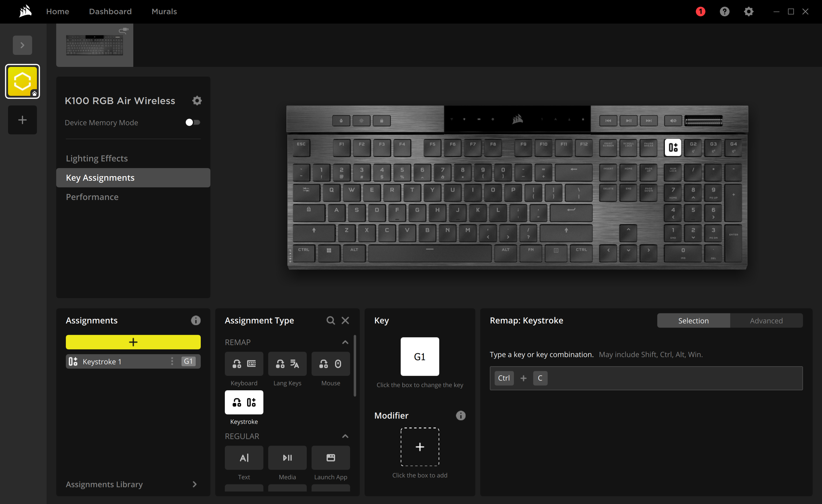Image resolution: width=822 pixels, height=504 pixels.
Task: Choose the Lang Keys remap icon
Action: (x=287, y=363)
